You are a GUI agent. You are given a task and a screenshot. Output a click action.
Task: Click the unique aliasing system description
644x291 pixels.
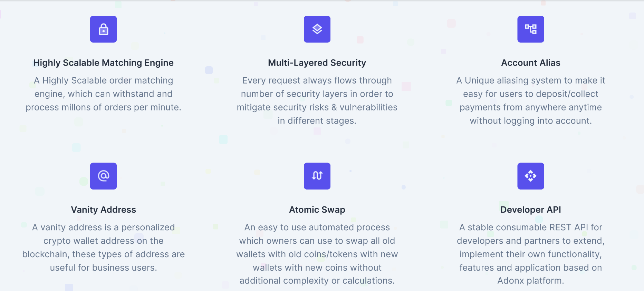[530, 100]
